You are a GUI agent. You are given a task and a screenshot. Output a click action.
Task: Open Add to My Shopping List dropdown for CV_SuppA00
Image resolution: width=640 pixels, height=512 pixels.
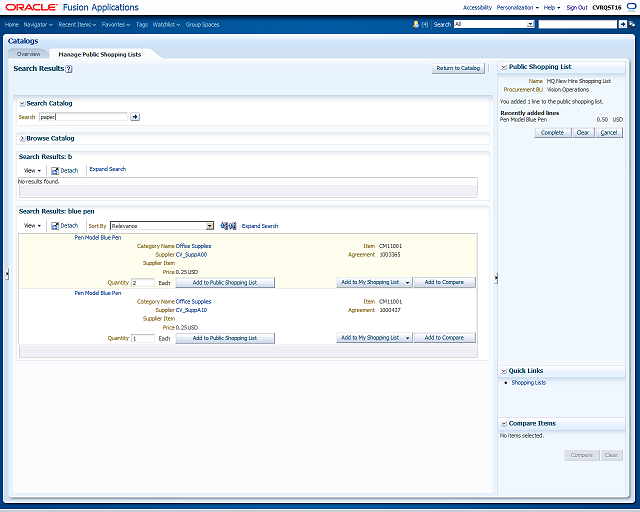coord(407,283)
